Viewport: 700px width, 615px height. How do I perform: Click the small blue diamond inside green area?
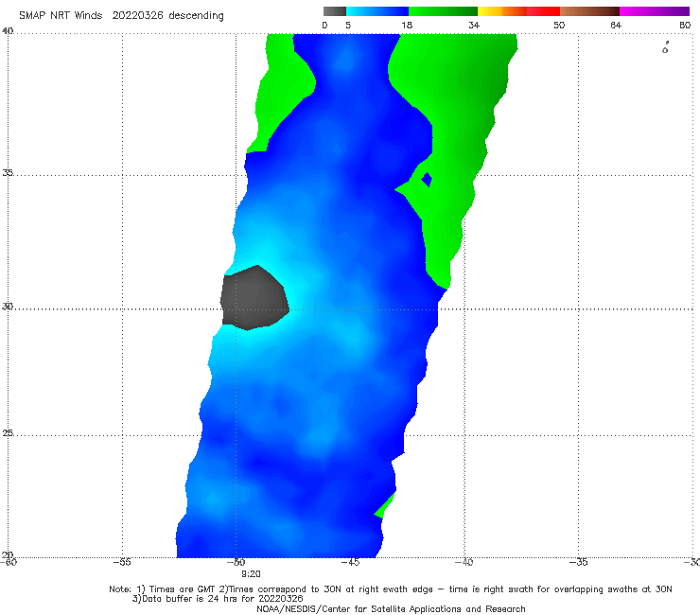point(427,180)
